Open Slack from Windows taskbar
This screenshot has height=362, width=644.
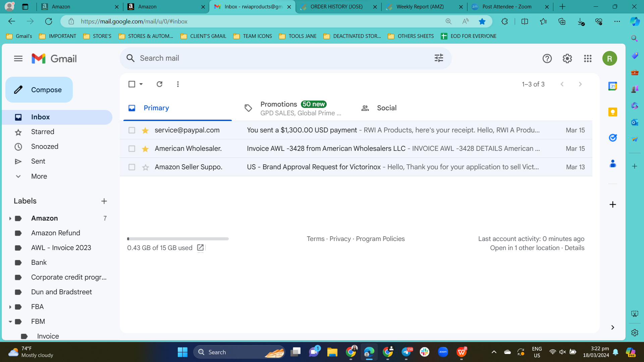coord(425,352)
